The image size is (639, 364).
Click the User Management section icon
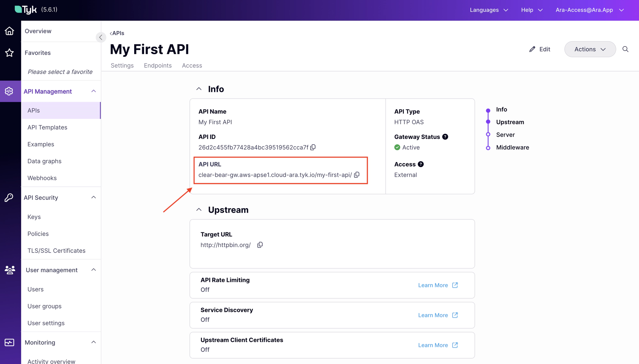pos(10,270)
